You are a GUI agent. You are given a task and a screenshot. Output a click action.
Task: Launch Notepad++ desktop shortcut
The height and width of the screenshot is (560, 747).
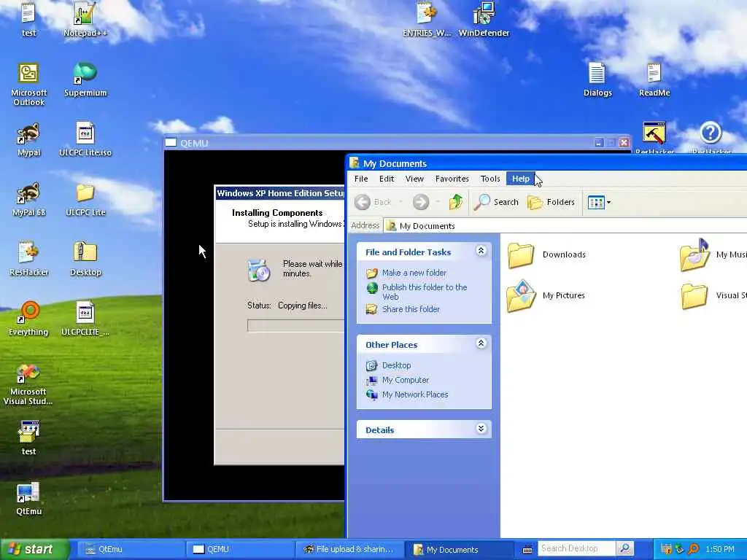[85, 19]
